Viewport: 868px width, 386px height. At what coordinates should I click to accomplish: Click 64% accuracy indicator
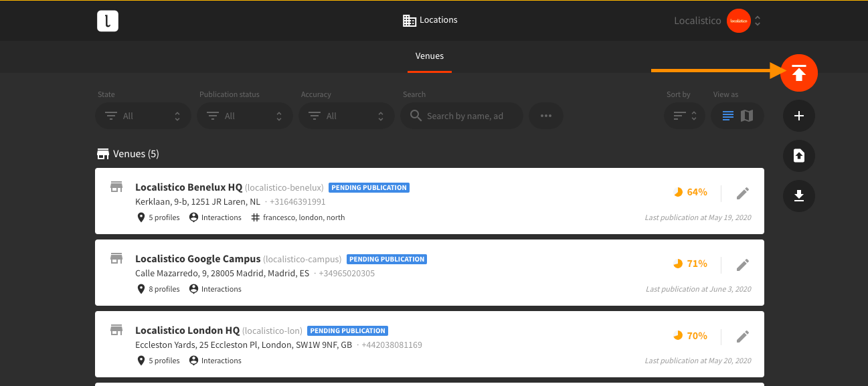coord(691,192)
